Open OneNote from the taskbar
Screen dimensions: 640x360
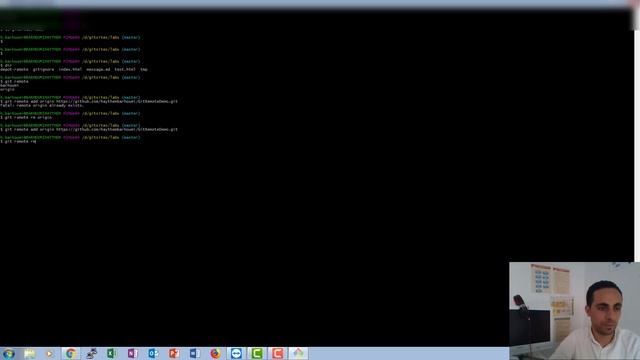132,353
